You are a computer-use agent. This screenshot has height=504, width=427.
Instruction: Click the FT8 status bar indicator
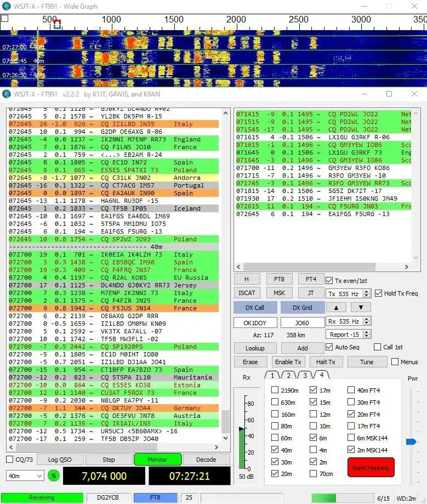(x=156, y=497)
